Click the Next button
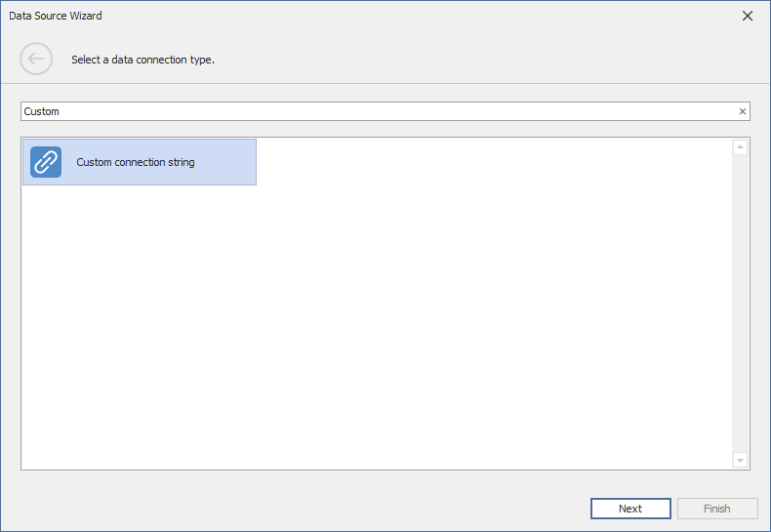Image resolution: width=771 pixels, height=532 pixels. pyautogui.click(x=630, y=509)
